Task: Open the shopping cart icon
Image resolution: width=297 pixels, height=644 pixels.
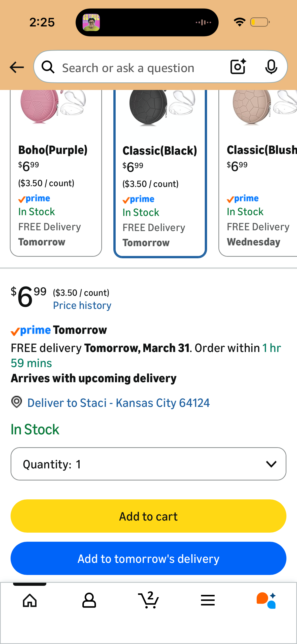Action: point(148,600)
